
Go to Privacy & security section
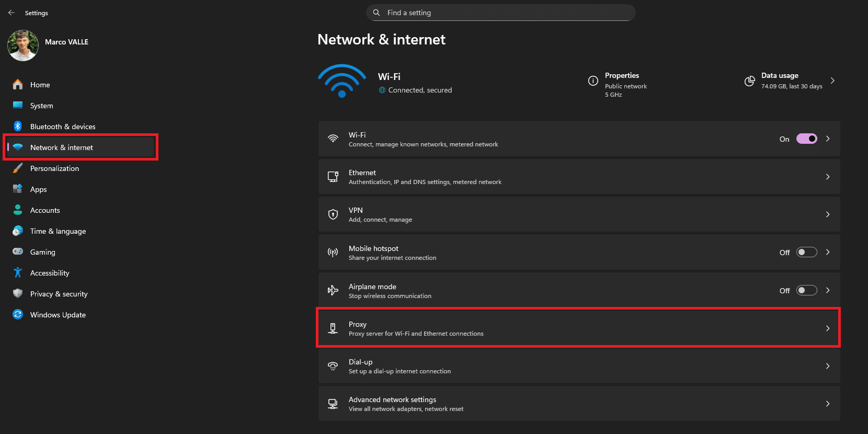tap(59, 294)
